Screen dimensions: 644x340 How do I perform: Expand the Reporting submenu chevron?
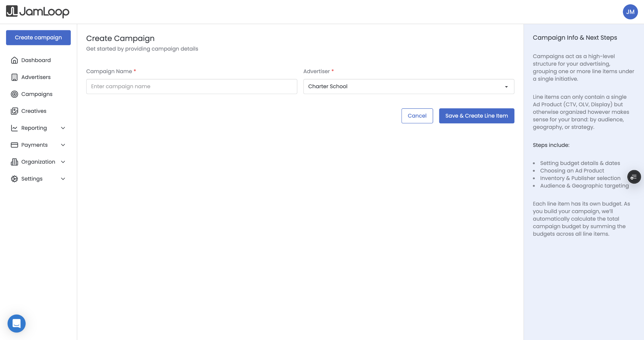tap(63, 128)
